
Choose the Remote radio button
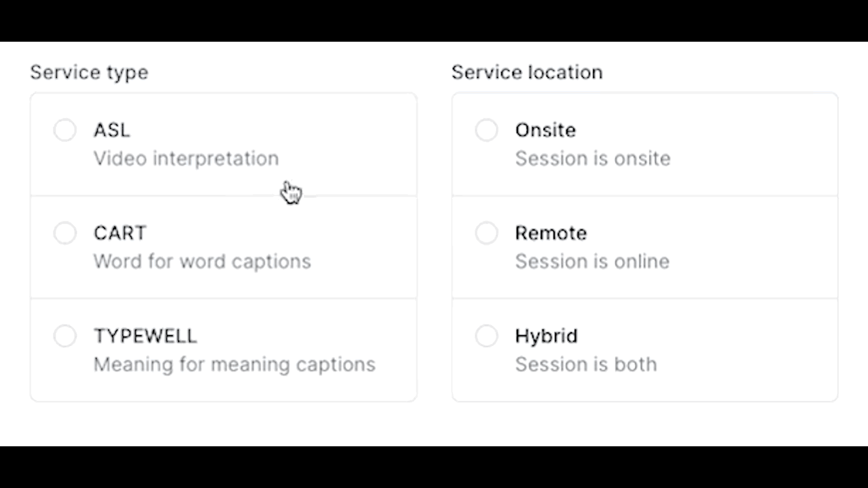[x=486, y=233]
